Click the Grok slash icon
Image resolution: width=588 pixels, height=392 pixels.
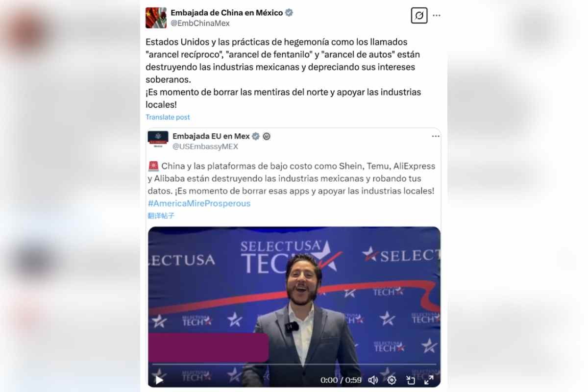click(419, 16)
